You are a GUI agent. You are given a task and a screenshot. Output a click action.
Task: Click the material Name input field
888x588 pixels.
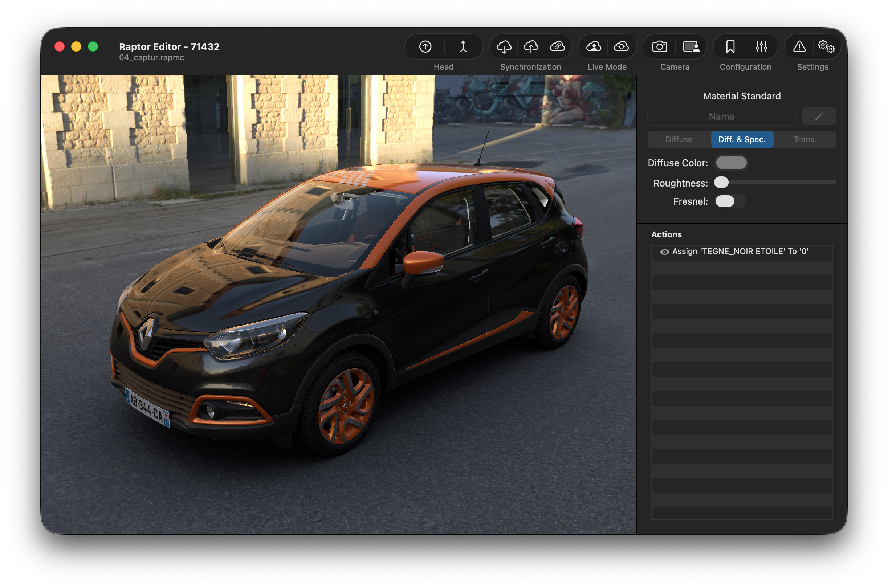[721, 117]
